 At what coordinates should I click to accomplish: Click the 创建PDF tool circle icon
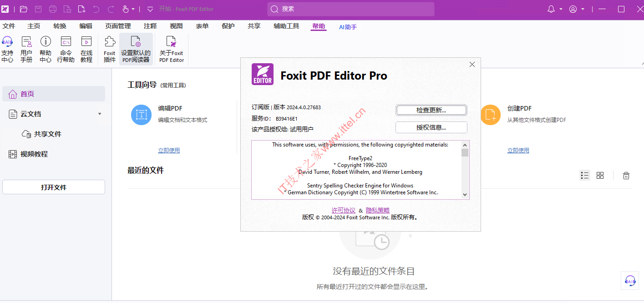491,115
